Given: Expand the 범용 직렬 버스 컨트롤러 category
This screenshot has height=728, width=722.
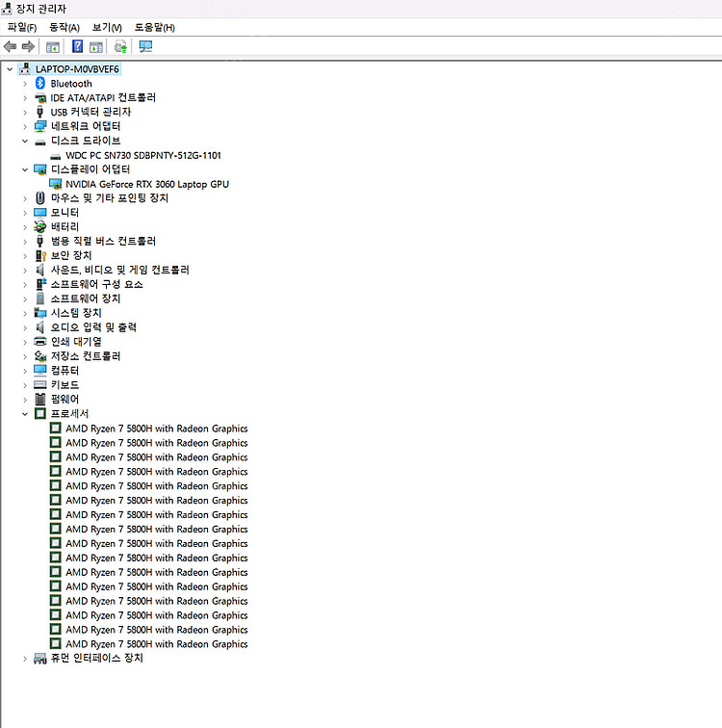Looking at the screenshot, I should pyautogui.click(x=25, y=242).
